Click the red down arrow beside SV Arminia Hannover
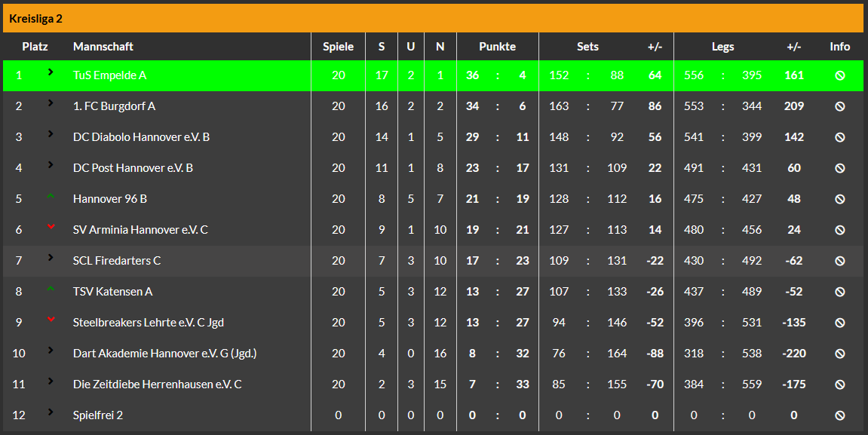Screen dimensions: 868x435 [x=51, y=226]
